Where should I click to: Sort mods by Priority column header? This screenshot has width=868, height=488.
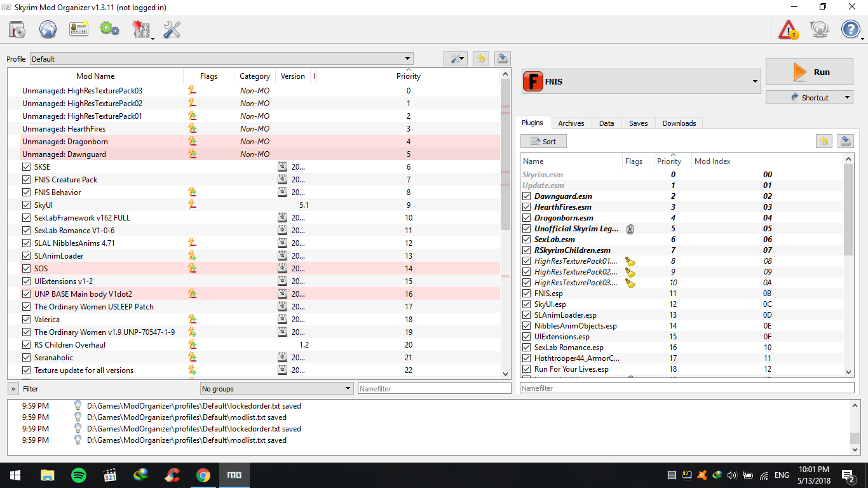click(409, 76)
